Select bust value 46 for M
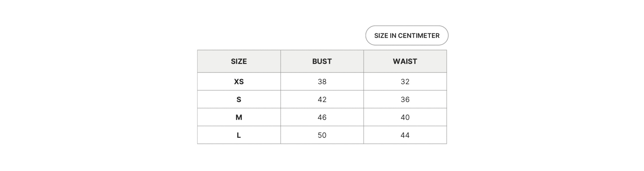Image resolution: width=644 pixels, height=171 pixels. coord(322,117)
